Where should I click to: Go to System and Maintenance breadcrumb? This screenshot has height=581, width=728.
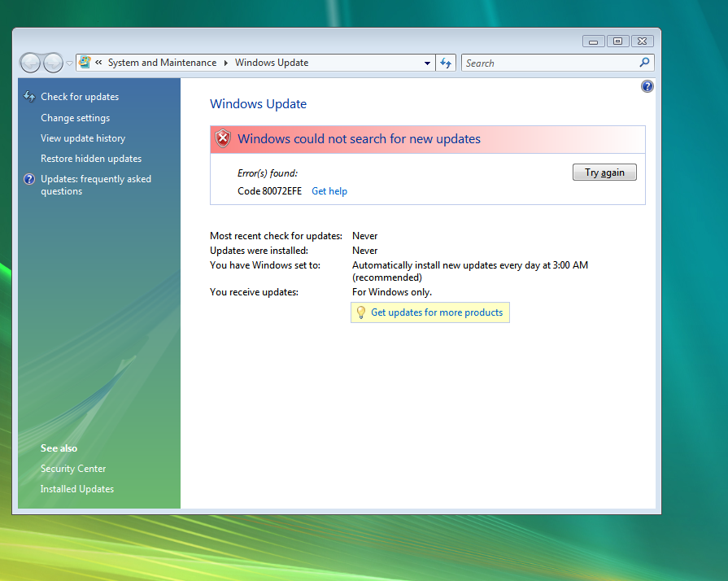click(162, 63)
